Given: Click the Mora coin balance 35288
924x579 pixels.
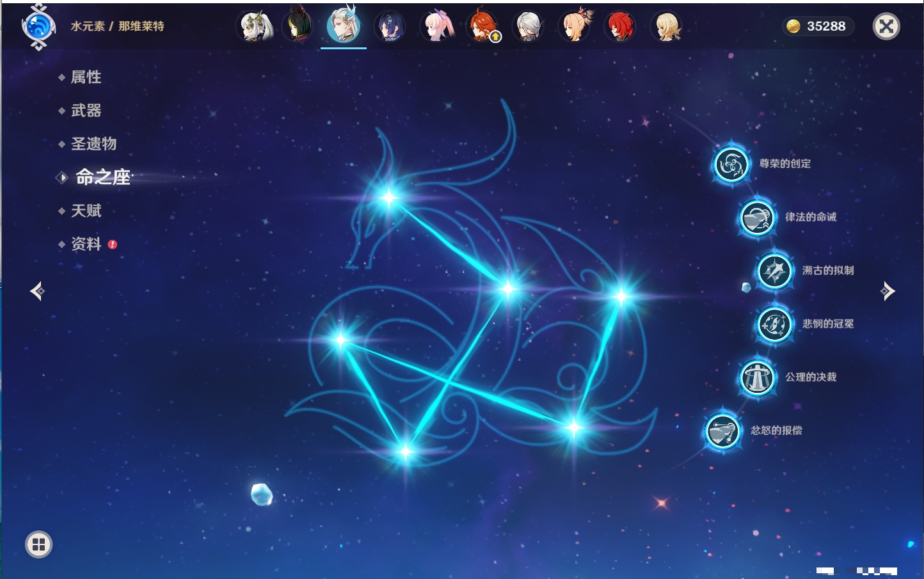Looking at the screenshot, I should (818, 26).
